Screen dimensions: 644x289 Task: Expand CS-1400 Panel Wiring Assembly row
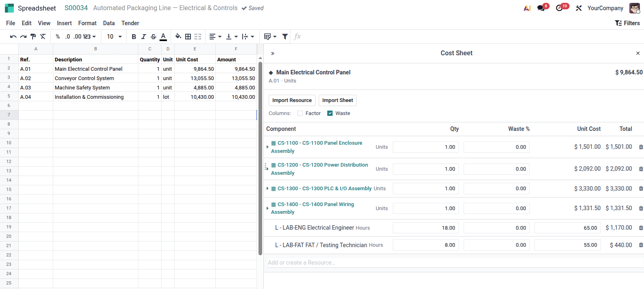[267, 208]
